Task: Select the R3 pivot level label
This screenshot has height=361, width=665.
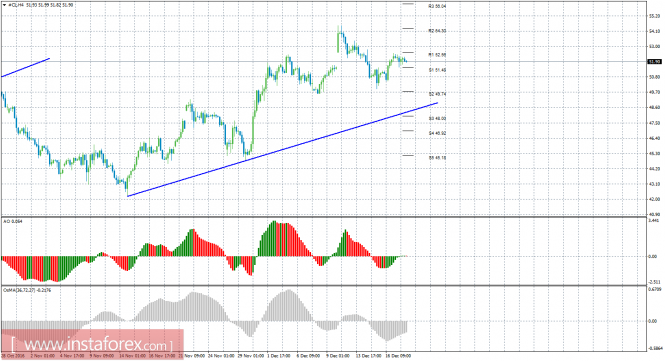Action: (x=437, y=6)
